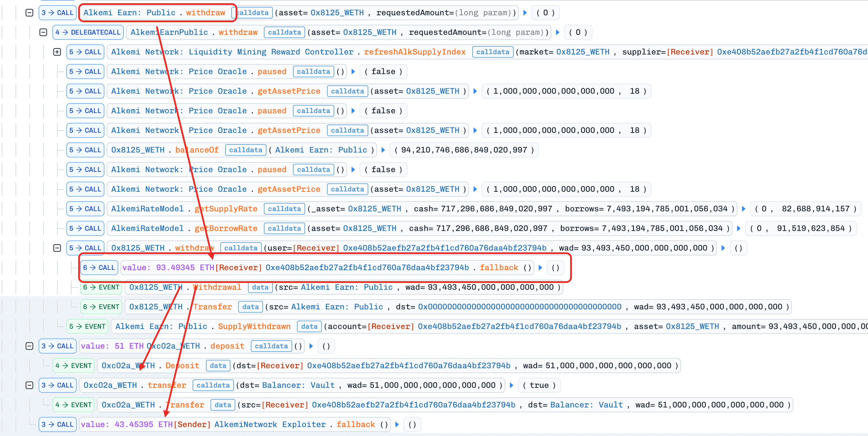Collapse the 0xc02a_WETH deposit call node
The width and height of the screenshot is (868, 436).
[x=29, y=346]
